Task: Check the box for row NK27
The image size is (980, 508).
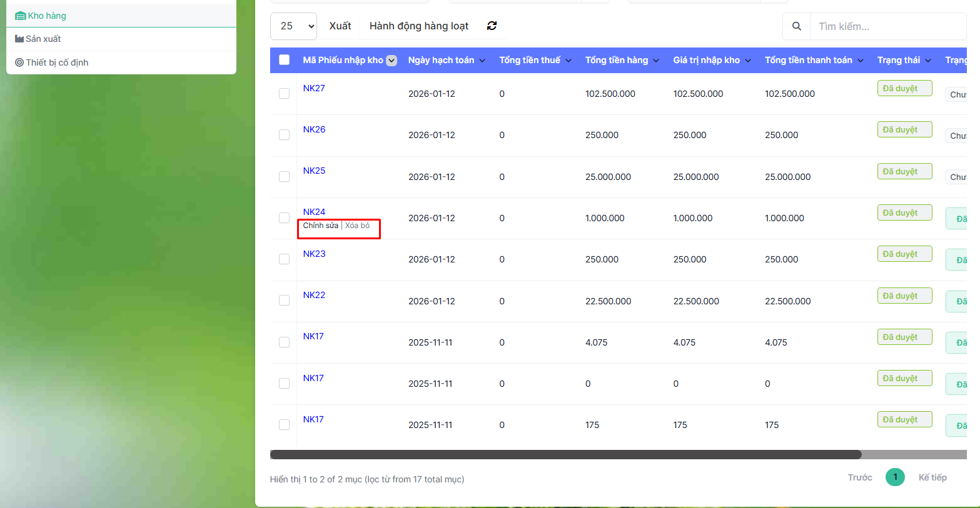Action: tap(284, 94)
